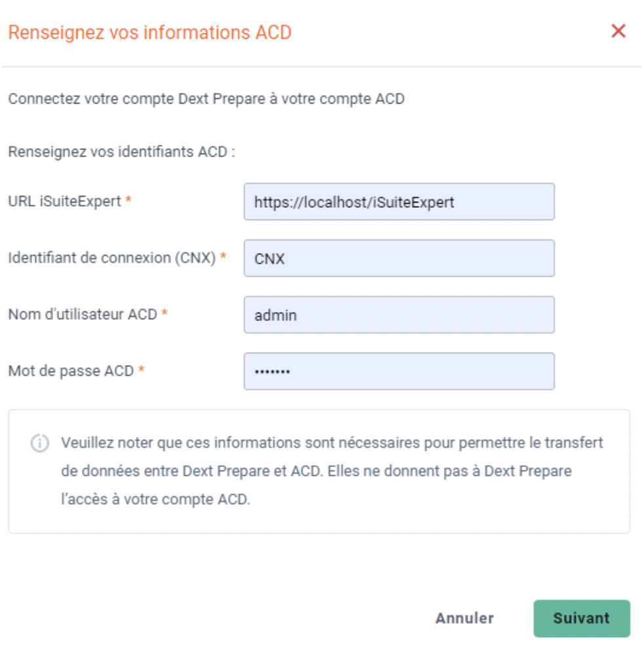Click the required asterisk beside Identifiant de connexion
Image resolution: width=644 pixels, height=645 pixels.
coord(223,256)
